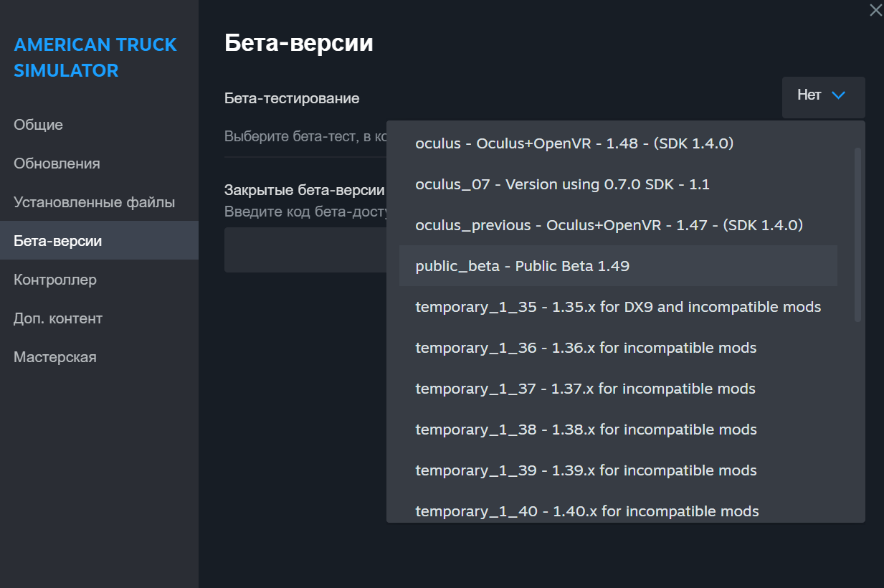Switch to the Контроллер tab
The image size is (884, 588).
[x=54, y=280]
